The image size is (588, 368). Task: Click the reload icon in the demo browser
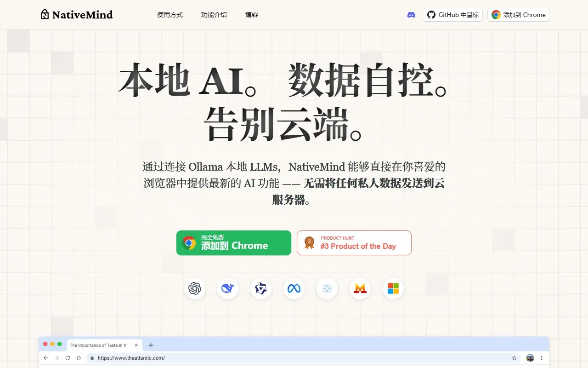[x=68, y=358]
